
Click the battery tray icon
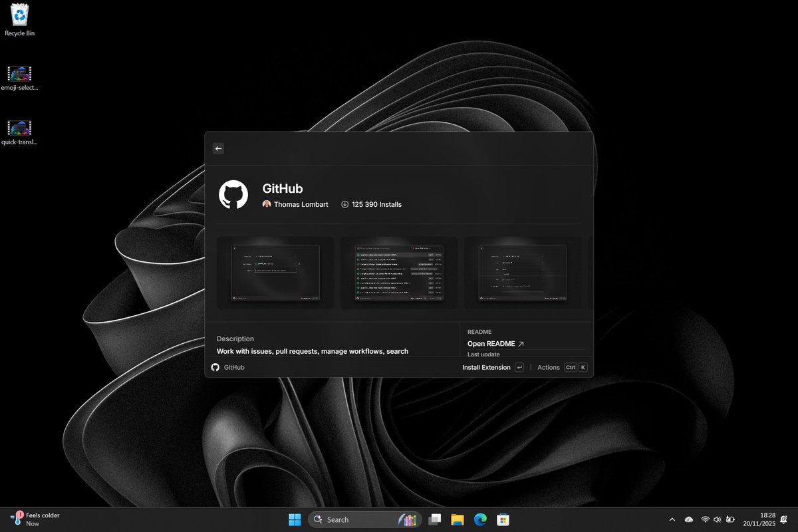pos(730,519)
